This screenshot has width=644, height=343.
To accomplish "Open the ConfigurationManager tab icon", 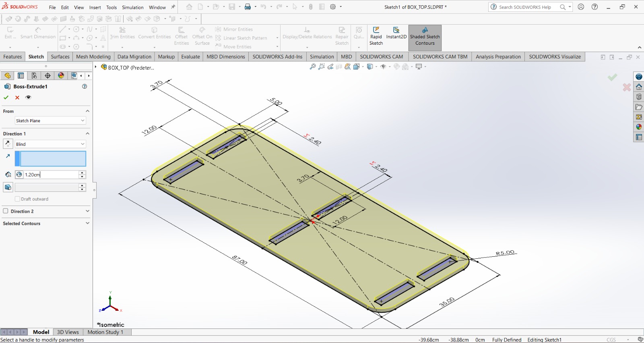I will [34, 76].
